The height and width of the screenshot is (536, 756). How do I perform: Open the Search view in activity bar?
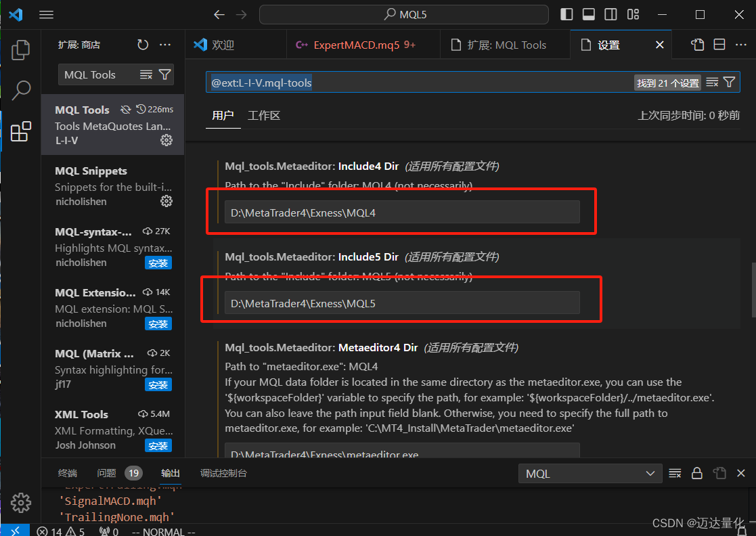coord(21,90)
